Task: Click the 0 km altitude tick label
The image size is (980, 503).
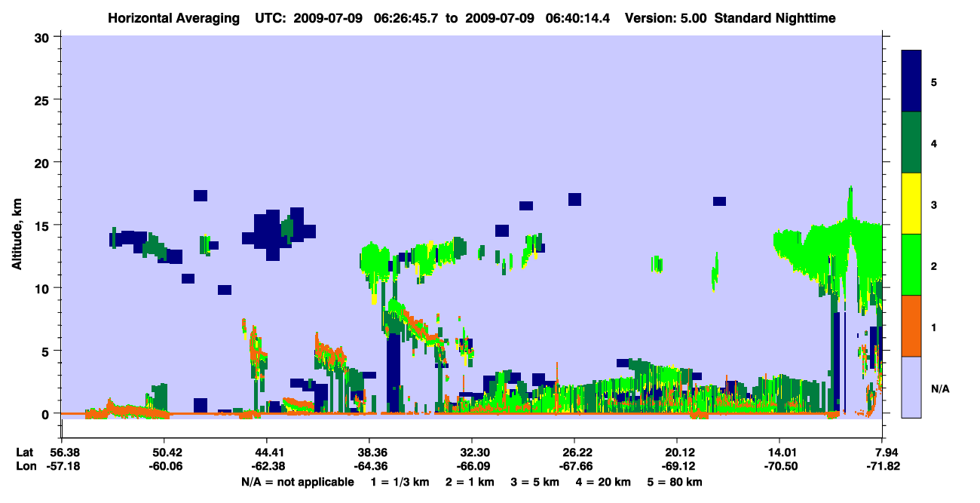Action: point(46,414)
